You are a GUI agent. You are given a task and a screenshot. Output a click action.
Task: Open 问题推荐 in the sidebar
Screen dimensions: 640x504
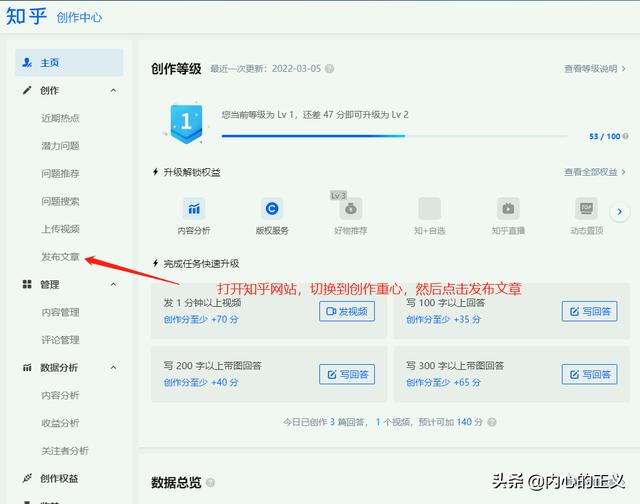point(60,173)
